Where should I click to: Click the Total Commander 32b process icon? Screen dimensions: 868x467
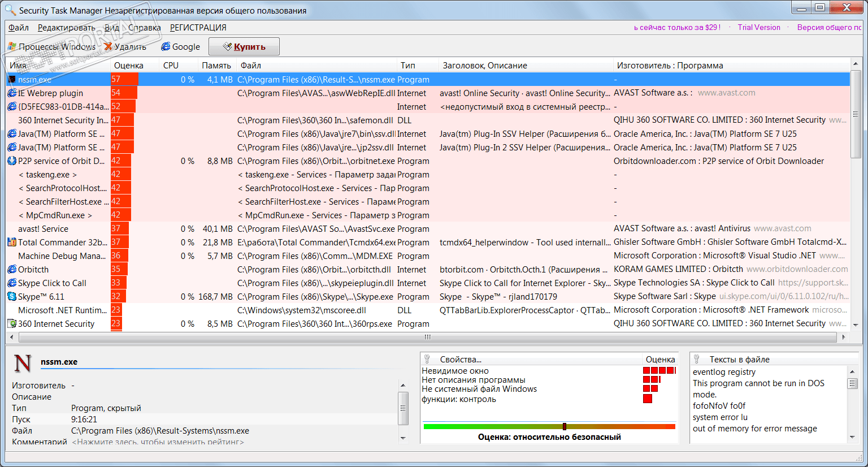[x=12, y=243]
